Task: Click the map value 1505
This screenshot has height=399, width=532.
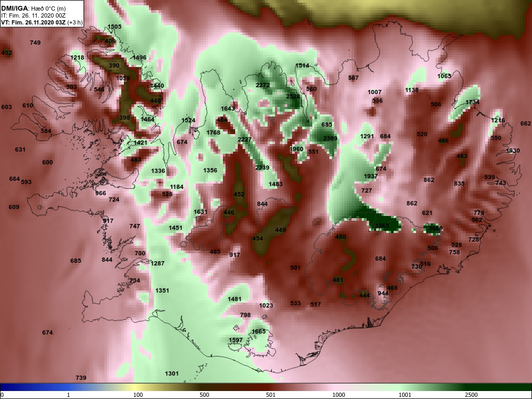Action: (x=114, y=27)
